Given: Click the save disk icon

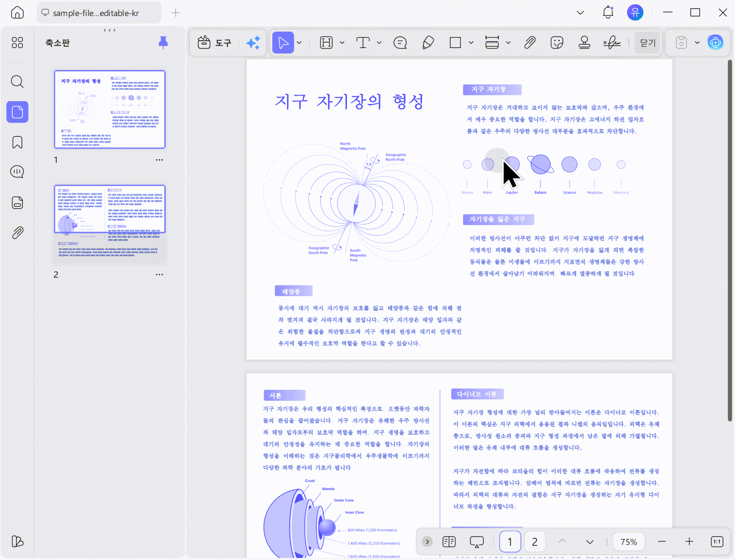Looking at the screenshot, I should click(x=681, y=43).
